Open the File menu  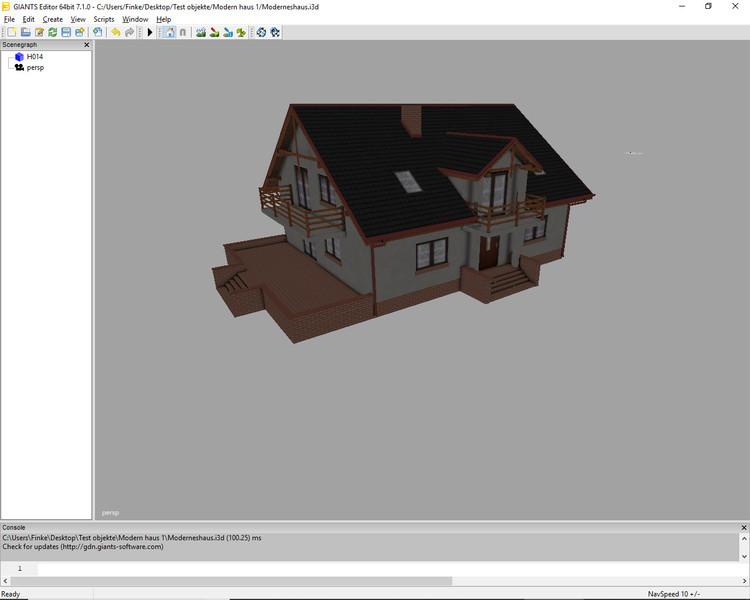click(9, 19)
